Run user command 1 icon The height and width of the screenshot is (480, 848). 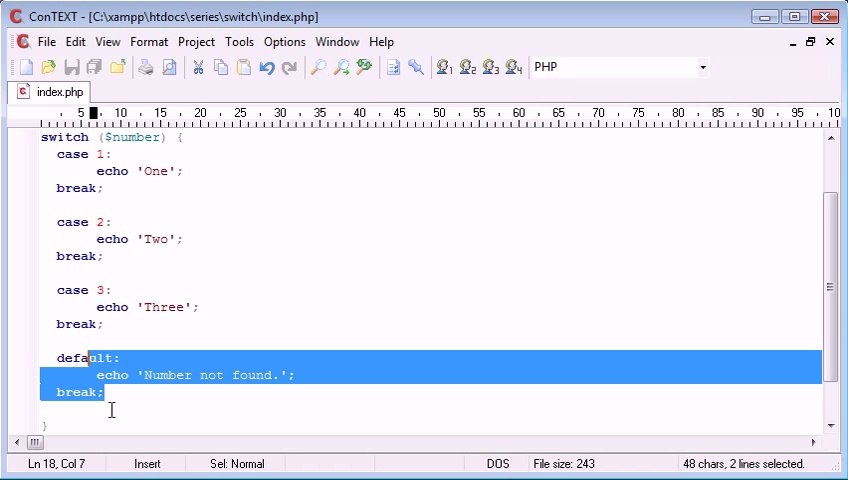click(x=445, y=68)
